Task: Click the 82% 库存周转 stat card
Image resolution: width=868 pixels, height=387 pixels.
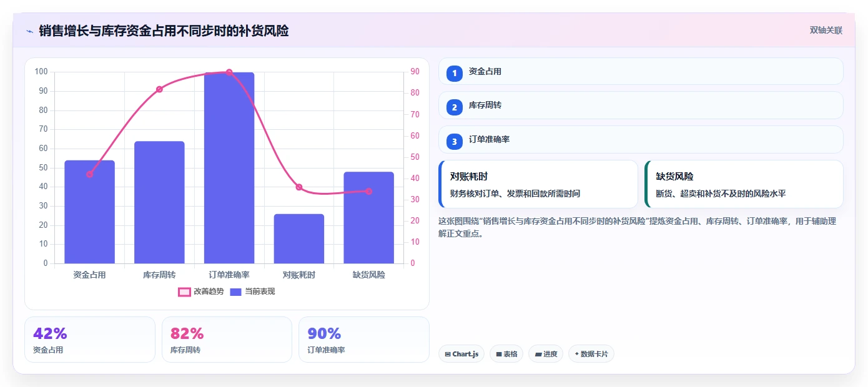Action: 227,340
